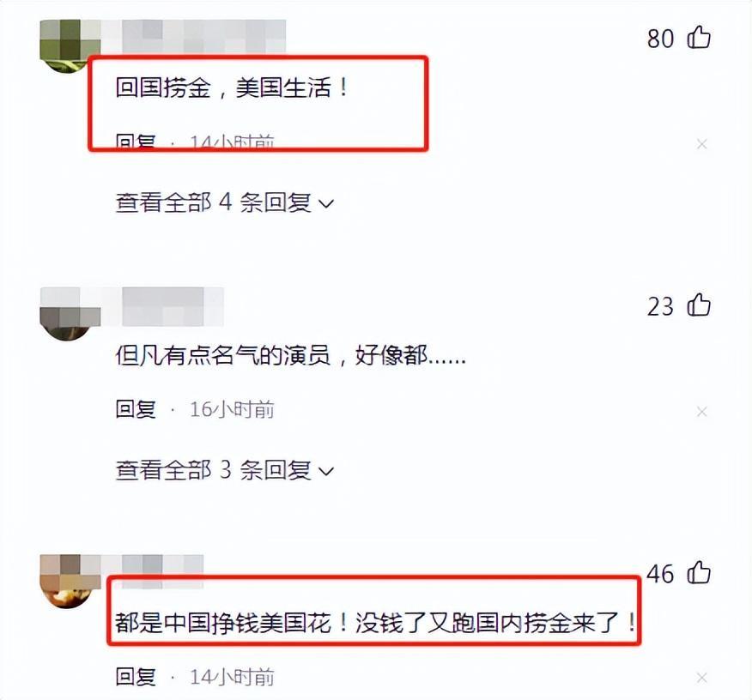Click chevron beside 3 条回复
Viewport: 752px width, 700px height.
point(326,472)
